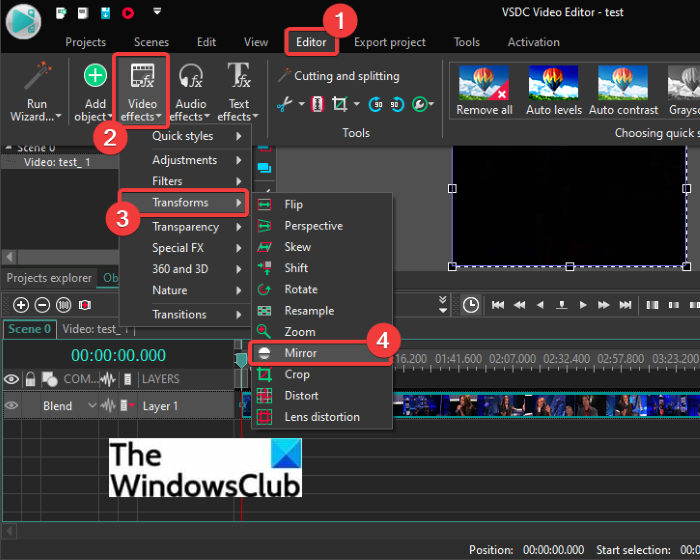The height and width of the screenshot is (560, 700).
Task: Select the scissors cut tool
Action: pyautogui.click(x=284, y=104)
